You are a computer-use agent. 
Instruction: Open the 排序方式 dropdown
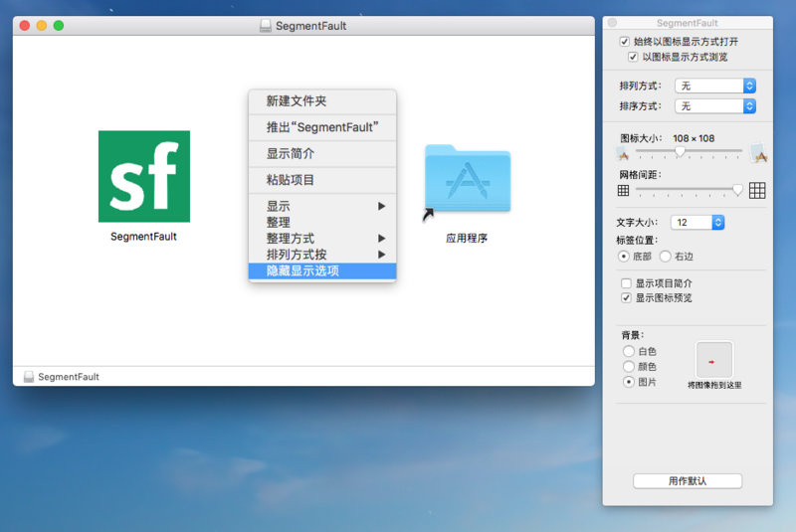coord(715,106)
